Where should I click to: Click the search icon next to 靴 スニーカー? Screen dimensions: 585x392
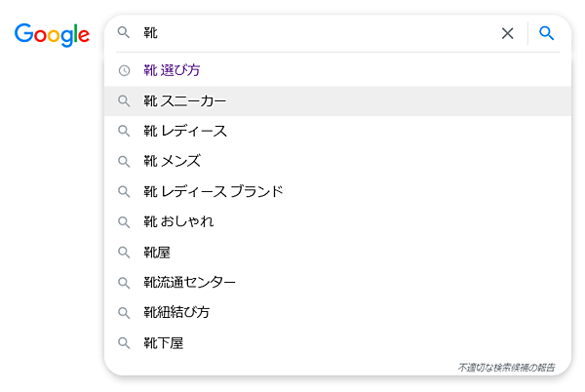pyautogui.click(x=124, y=100)
